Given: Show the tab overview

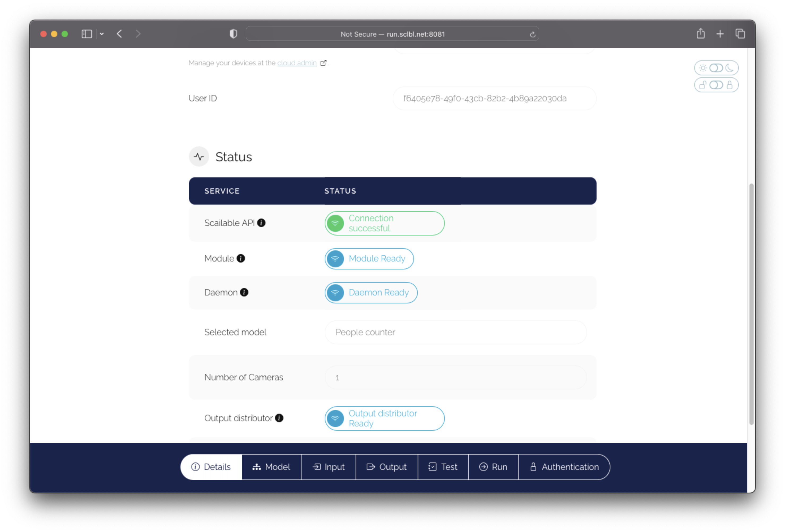Looking at the screenshot, I should point(740,34).
